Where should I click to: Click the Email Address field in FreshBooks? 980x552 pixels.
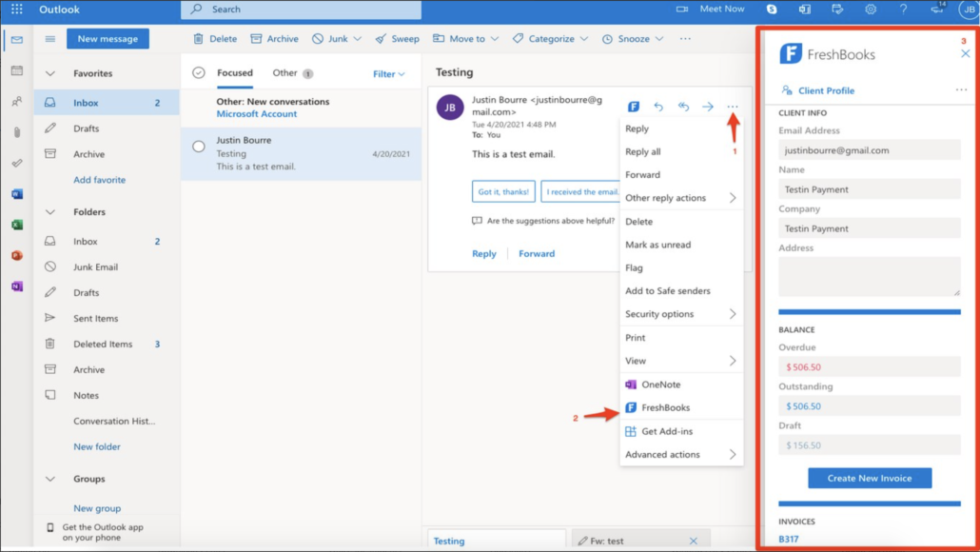click(870, 150)
